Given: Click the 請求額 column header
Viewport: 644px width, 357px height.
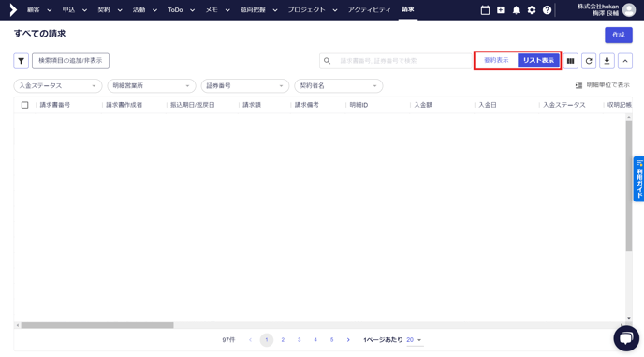Looking at the screenshot, I should (x=252, y=105).
